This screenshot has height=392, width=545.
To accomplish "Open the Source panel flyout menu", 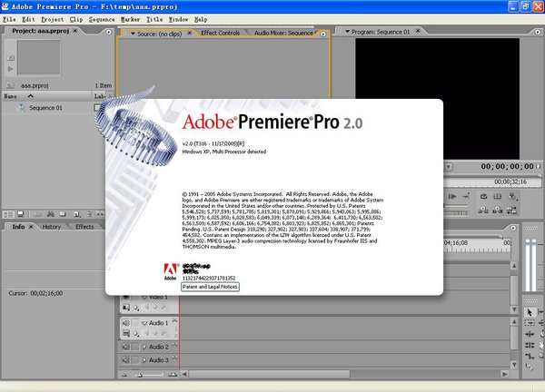I will pos(323,34).
